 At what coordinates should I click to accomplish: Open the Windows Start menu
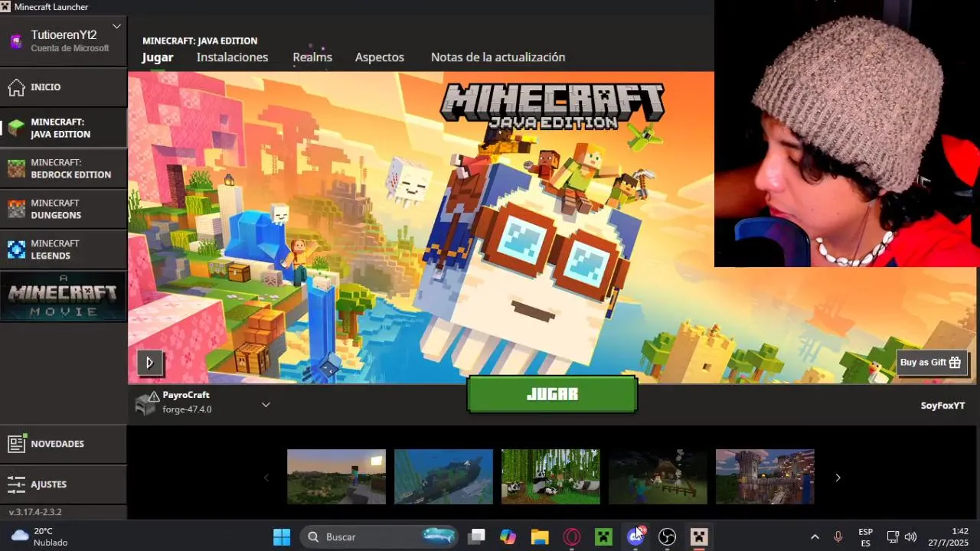click(x=282, y=536)
